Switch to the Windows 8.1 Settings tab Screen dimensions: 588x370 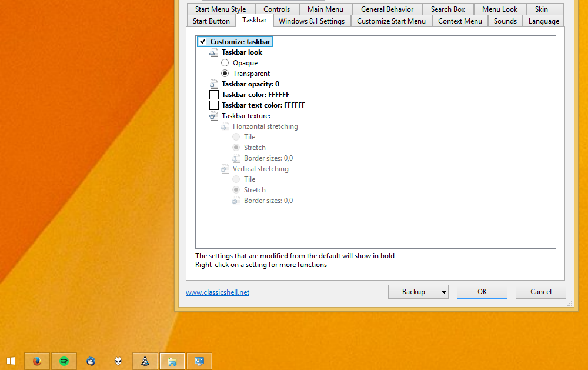pyautogui.click(x=311, y=21)
